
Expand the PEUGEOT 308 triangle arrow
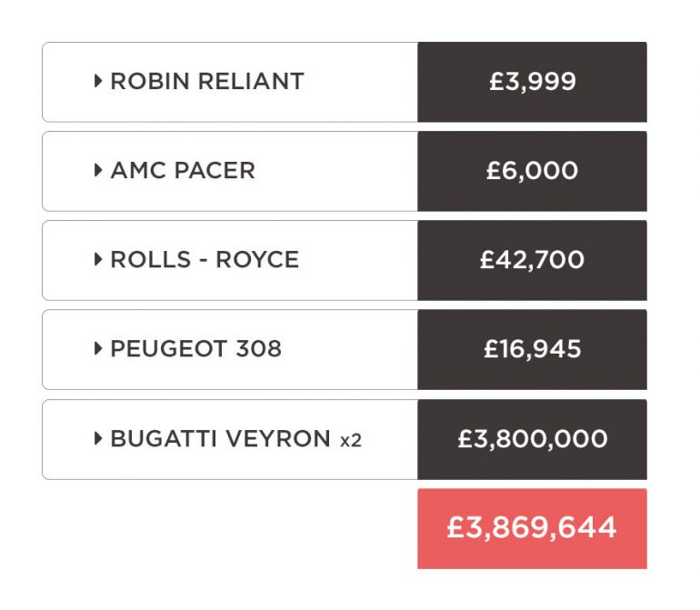click(x=98, y=349)
